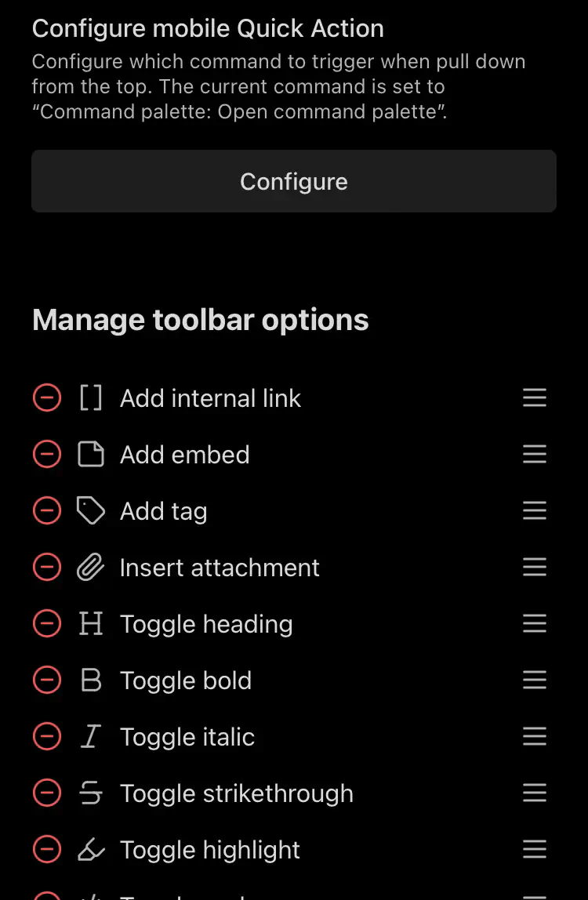The height and width of the screenshot is (900, 588).
Task: Select the Toggle italic list item
Action: (187, 737)
